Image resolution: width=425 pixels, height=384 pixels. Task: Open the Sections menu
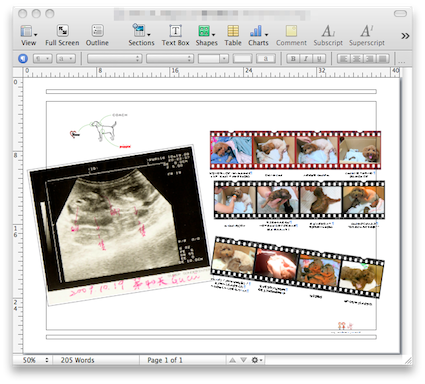pyautogui.click(x=141, y=35)
